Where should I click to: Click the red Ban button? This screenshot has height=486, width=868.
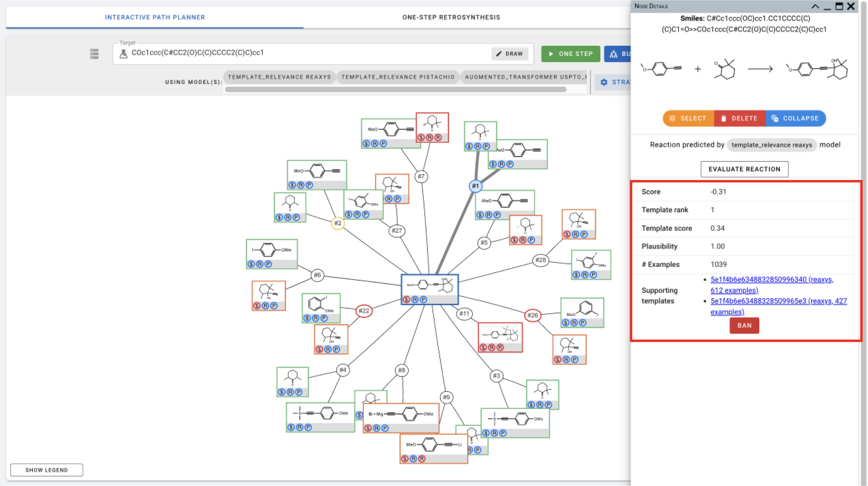[744, 325]
